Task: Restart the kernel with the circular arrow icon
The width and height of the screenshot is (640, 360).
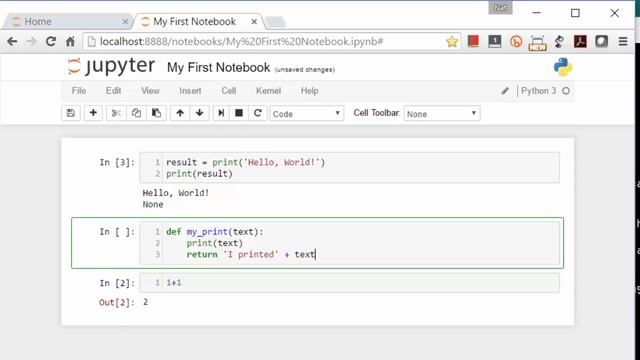Action: [258, 113]
